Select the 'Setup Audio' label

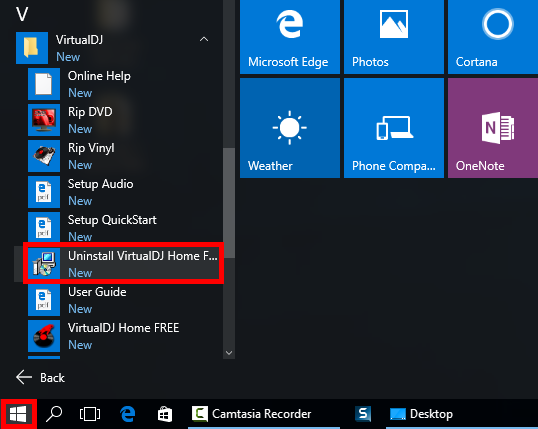tap(101, 184)
